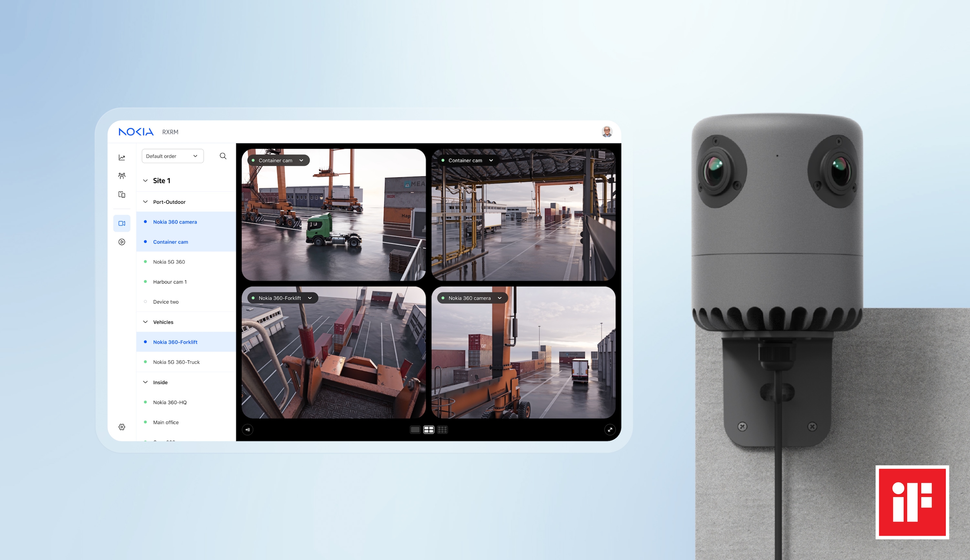Select Nokia 360 camera from sidebar
The image size is (970, 560).
(175, 221)
